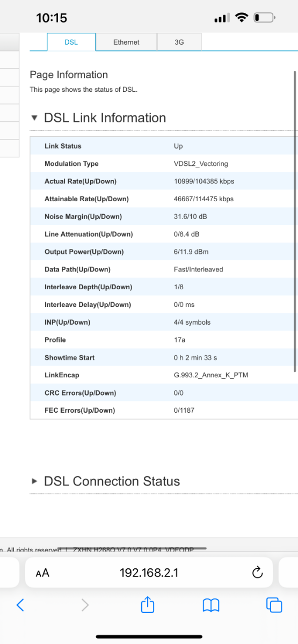298x644 pixels.
Task: Open Safari bookmarks book icon
Action: point(212,605)
